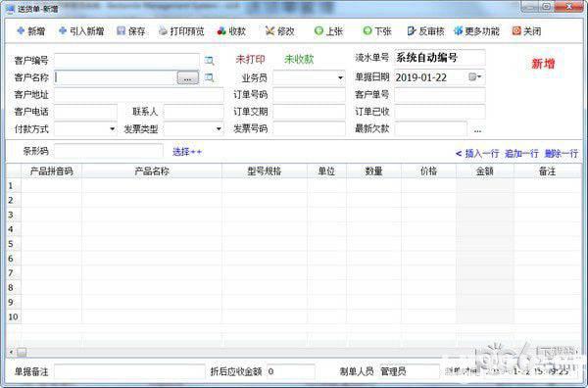Open 打印预览 print preview
Image resolution: width=588 pixels, height=388 pixels.
pyautogui.click(x=181, y=31)
